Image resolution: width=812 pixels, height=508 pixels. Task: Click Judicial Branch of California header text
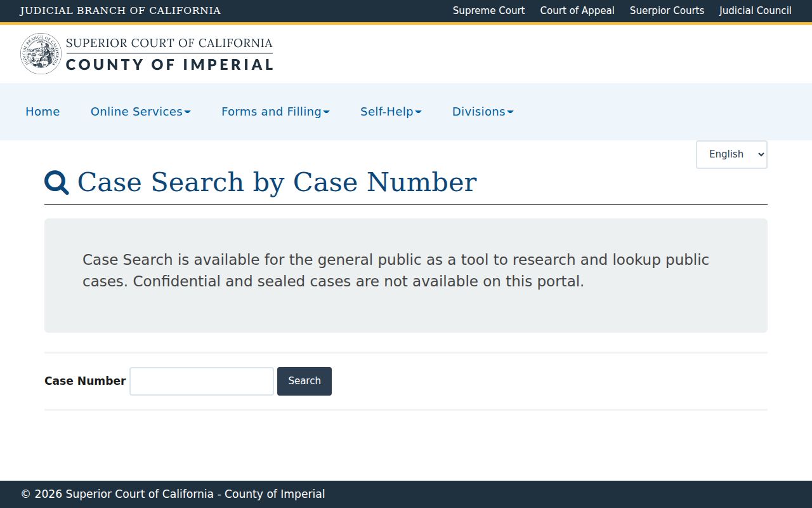(x=121, y=11)
